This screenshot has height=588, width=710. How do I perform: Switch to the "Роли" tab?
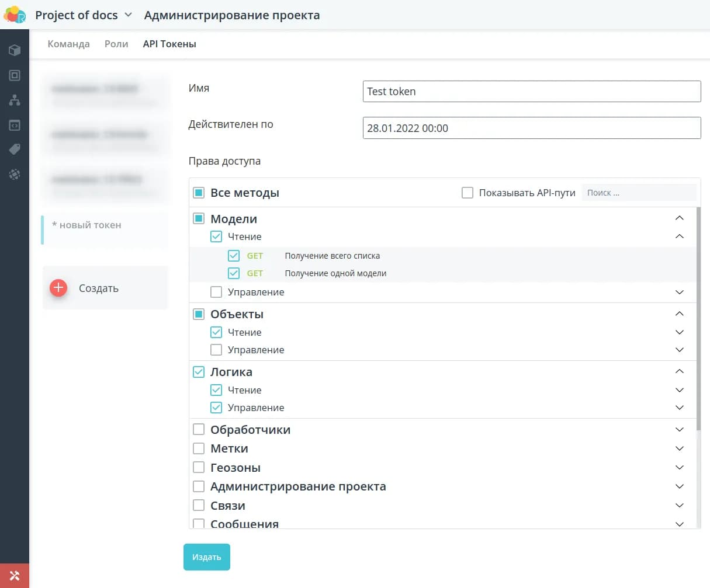(x=116, y=44)
